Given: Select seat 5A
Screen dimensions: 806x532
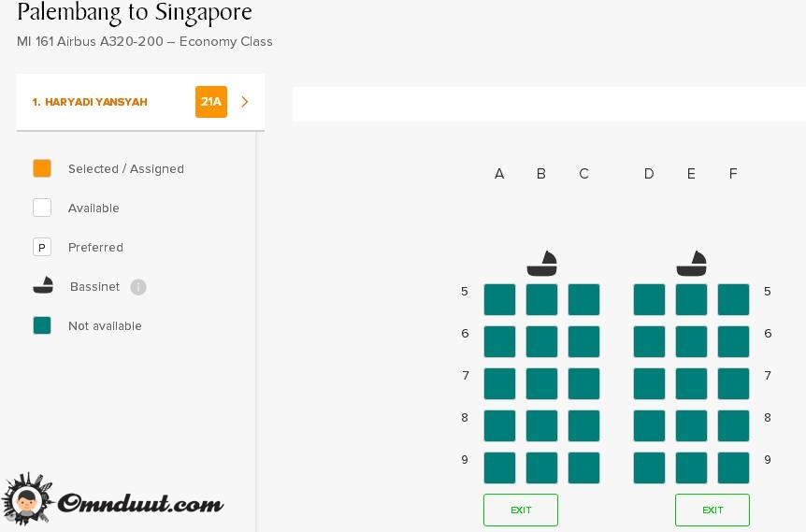Looking at the screenshot, I should 499,300.
